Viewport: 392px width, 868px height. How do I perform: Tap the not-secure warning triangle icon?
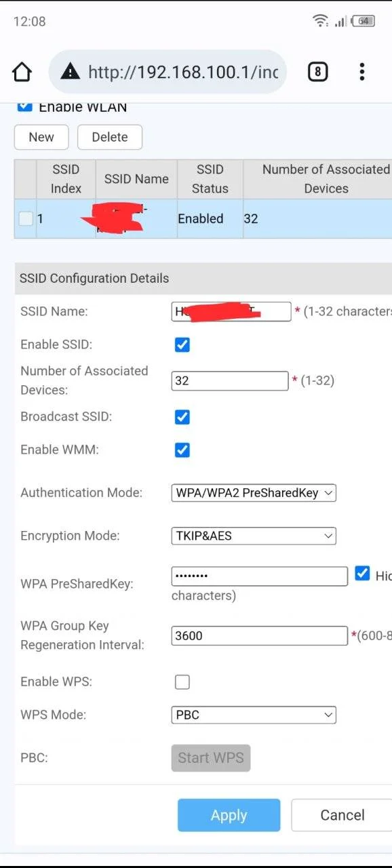click(70, 71)
